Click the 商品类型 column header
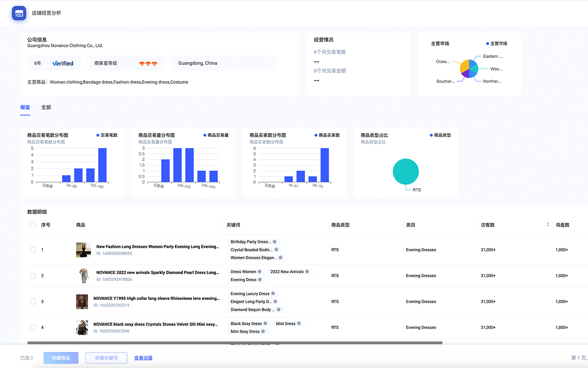 (340, 225)
